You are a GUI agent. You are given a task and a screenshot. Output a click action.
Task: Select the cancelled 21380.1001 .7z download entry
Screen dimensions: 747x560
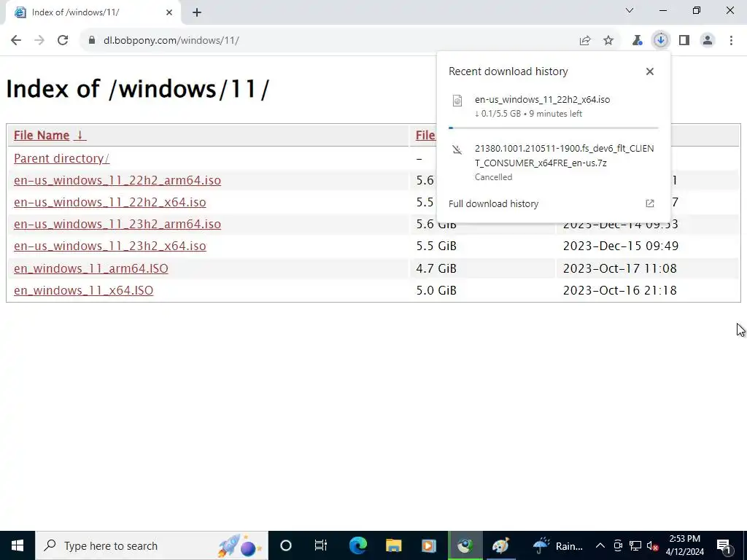click(554, 162)
